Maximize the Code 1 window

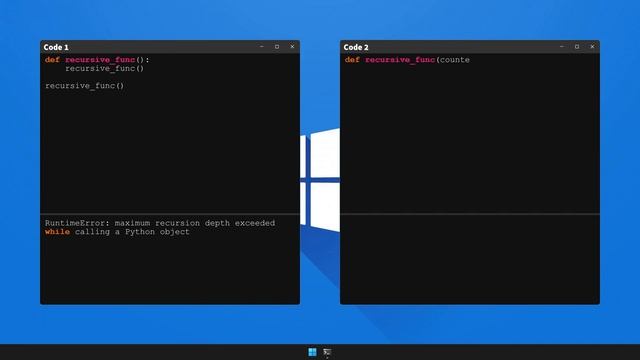point(277,47)
